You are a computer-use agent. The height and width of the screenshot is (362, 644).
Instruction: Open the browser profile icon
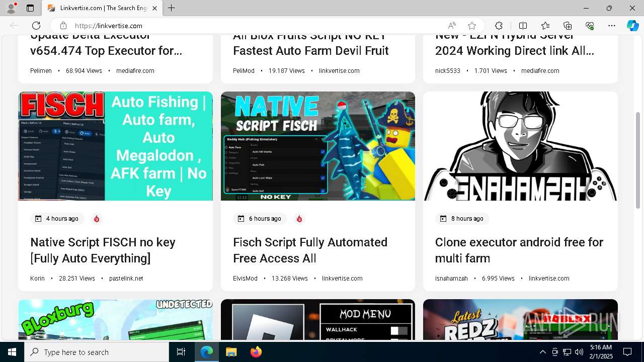click(11, 8)
